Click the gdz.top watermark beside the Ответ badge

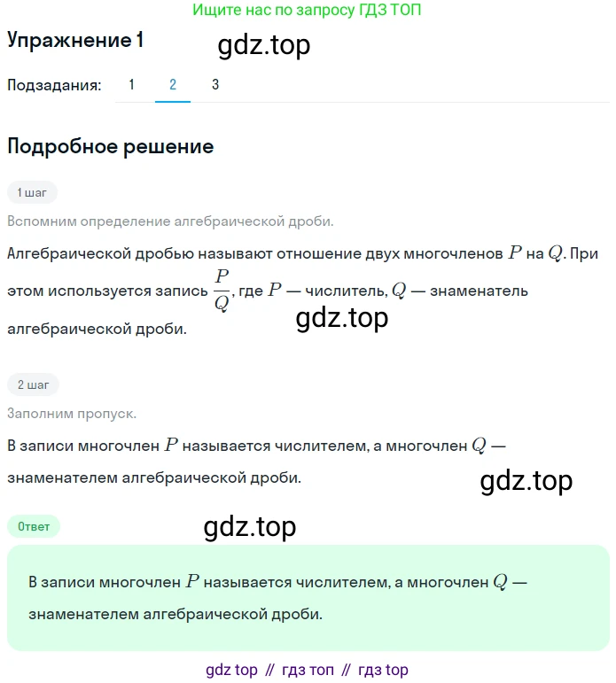click(x=249, y=527)
